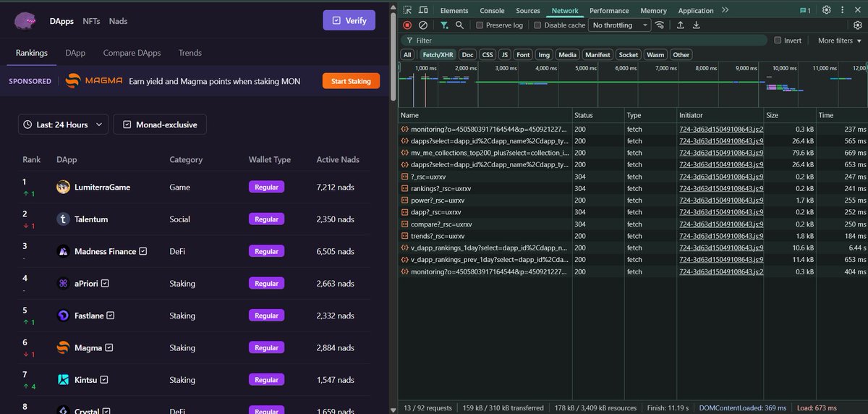Image resolution: width=868 pixels, height=414 pixels.
Task: Stop recording network log
Action: (407, 25)
